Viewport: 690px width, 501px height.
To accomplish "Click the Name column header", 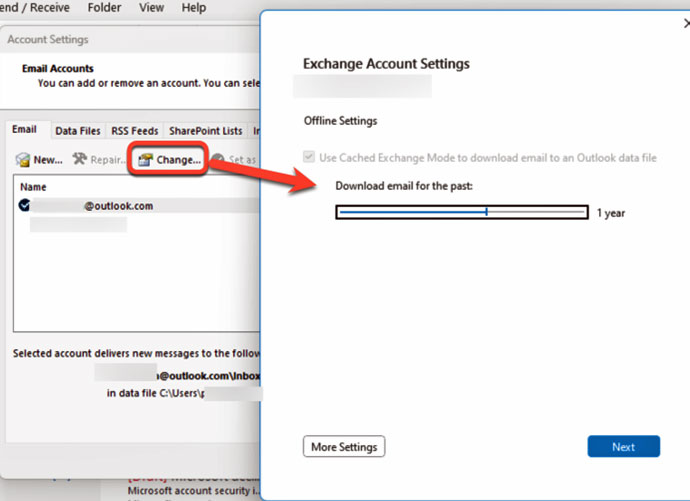I will pos(33,187).
